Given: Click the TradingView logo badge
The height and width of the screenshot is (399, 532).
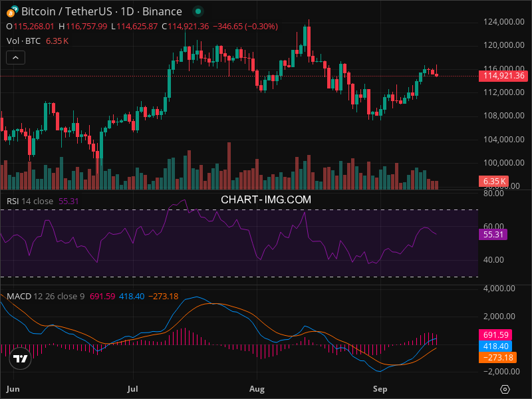Looking at the screenshot, I should click(21, 358).
